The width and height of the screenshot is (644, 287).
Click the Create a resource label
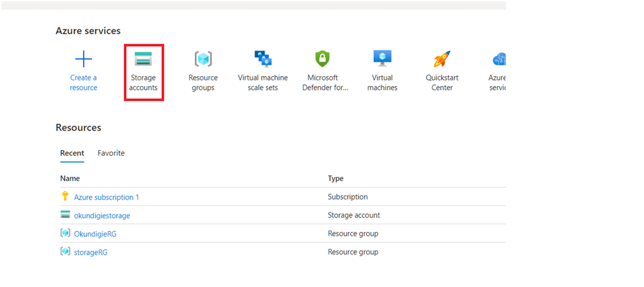[x=84, y=83]
